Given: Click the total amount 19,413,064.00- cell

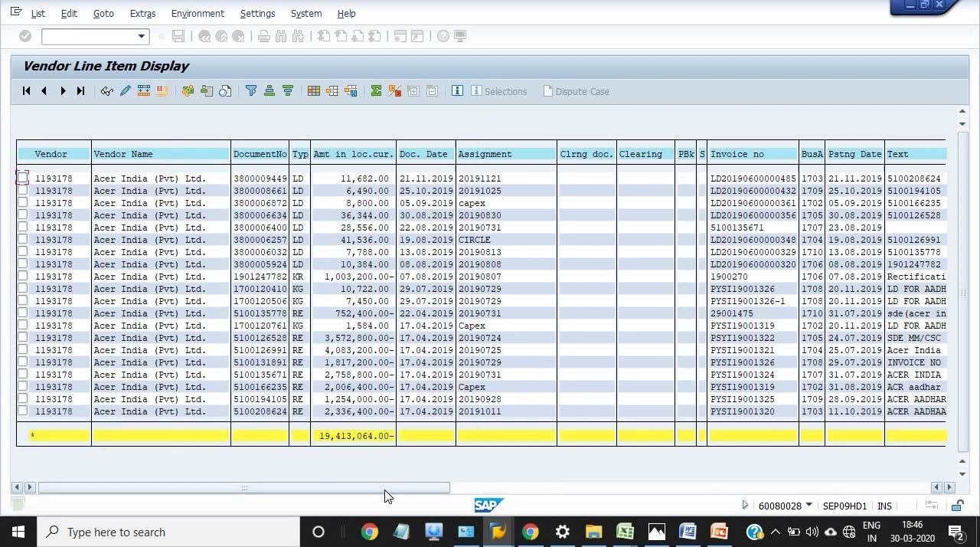Looking at the screenshot, I should [x=354, y=436].
